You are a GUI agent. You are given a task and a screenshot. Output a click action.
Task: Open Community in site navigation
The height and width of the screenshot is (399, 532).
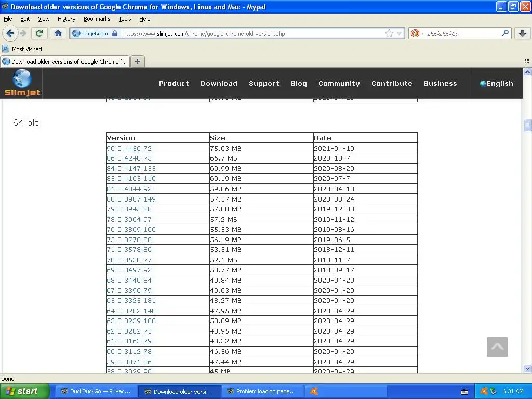[339, 83]
